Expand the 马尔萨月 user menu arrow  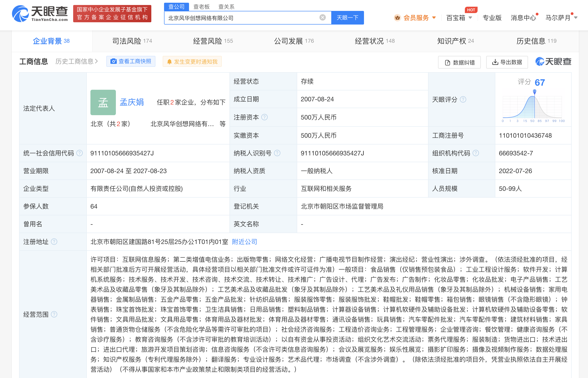pos(576,18)
